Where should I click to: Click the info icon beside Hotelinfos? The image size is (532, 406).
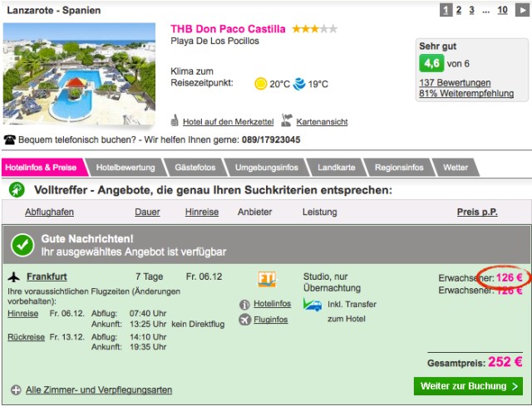[x=244, y=305]
